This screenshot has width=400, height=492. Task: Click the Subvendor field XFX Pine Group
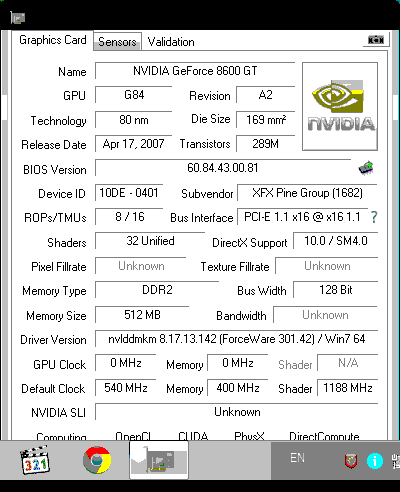(307, 193)
